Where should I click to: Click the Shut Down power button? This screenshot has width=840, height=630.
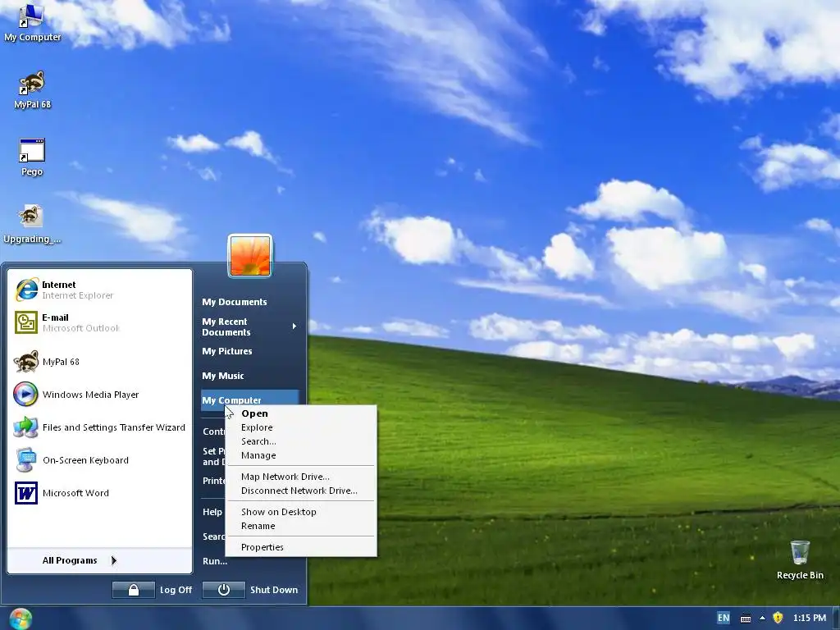point(224,590)
